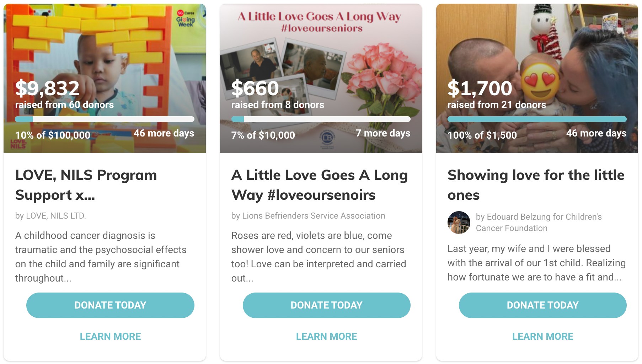Donate today to A Little Love campaign

(326, 305)
